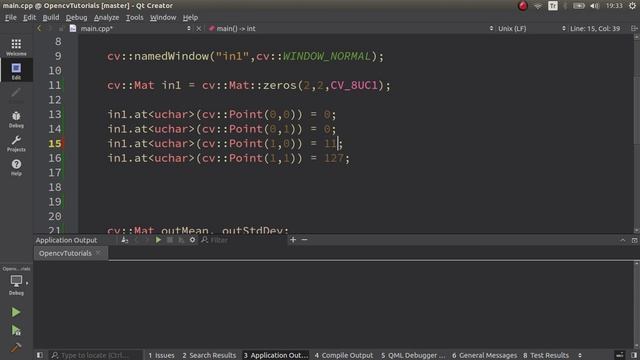Open the Tools menu

coord(134,18)
